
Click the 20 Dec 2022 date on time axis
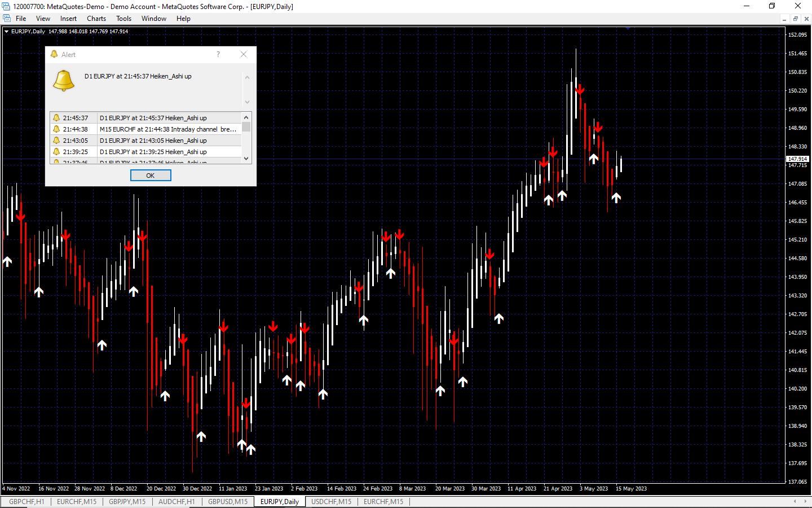point(161,489)
